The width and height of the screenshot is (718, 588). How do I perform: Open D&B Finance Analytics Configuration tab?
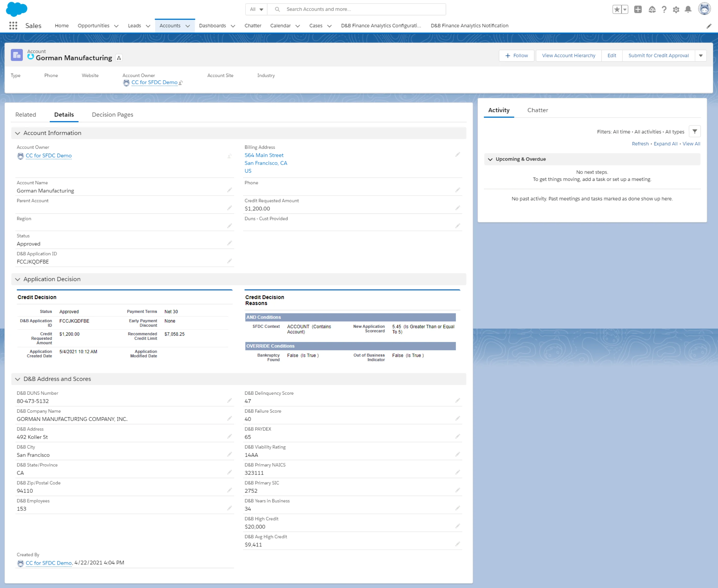381,26
